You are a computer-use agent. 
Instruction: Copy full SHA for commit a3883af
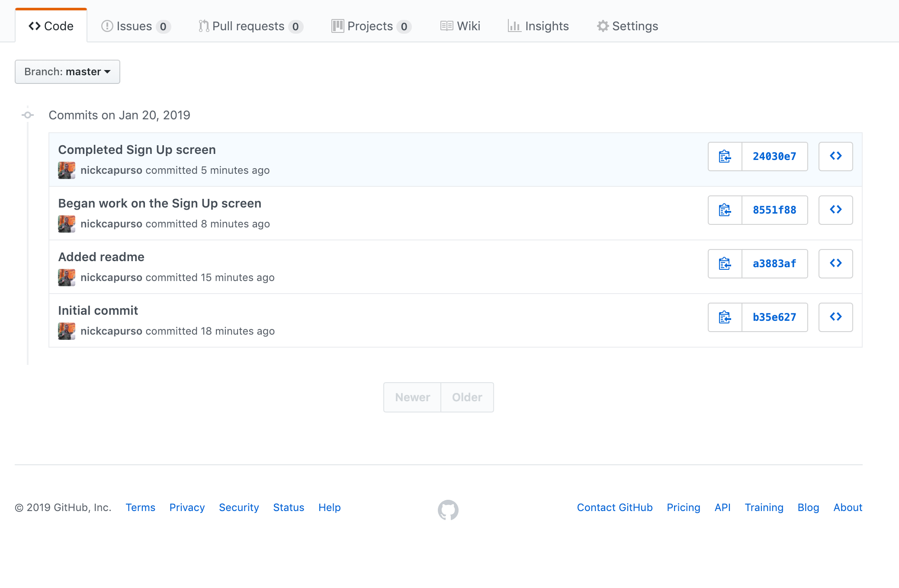(725, 264)
